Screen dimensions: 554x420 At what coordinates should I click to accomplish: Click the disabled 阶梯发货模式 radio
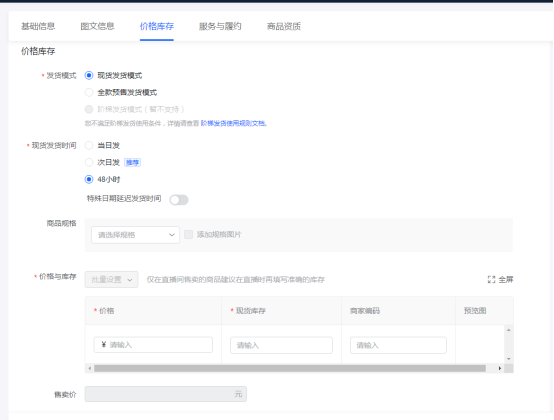point(89,109)
